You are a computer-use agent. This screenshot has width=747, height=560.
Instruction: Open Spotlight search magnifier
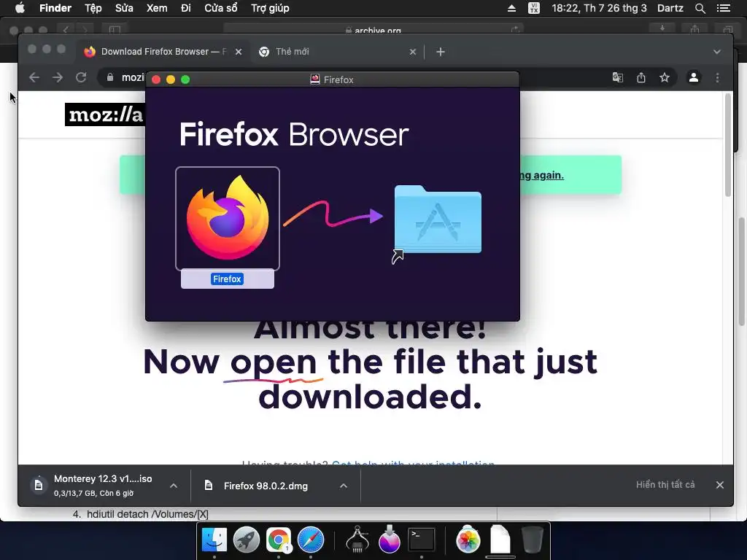(x=700, y=8)
